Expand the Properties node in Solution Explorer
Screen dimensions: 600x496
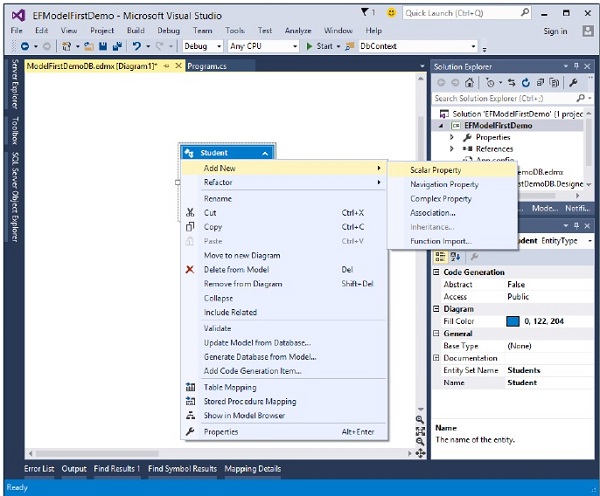click(x=452, y=137)
